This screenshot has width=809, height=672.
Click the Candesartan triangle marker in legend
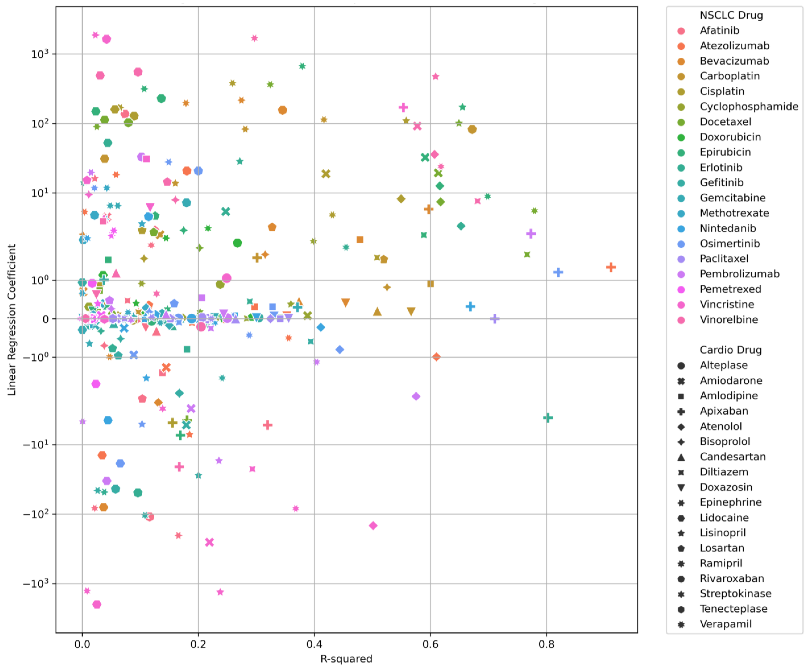[x=681, y=457]
